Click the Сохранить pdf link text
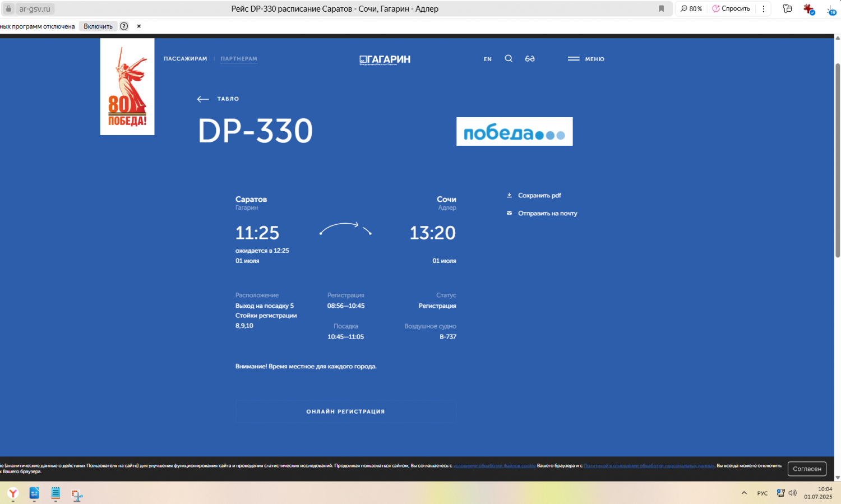The image size is (841, 504). point(539,196)
